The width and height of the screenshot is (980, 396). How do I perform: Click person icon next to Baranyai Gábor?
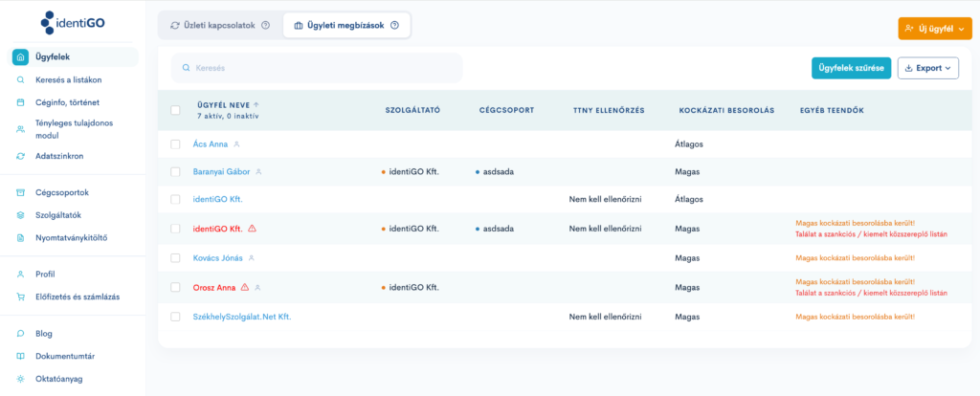point(258,172)
